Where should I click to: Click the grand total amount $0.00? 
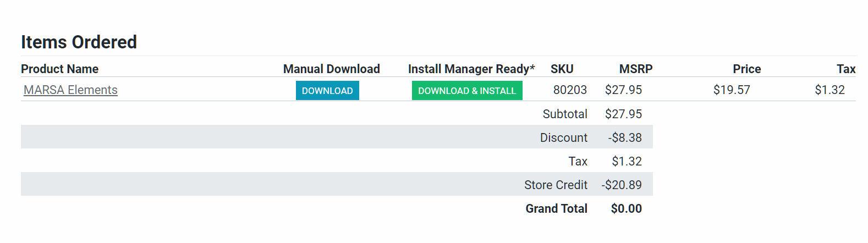(x=626, y=209)
